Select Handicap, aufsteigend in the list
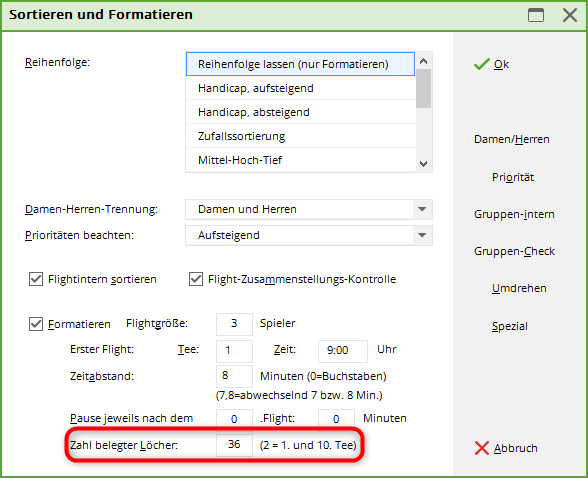Viewport: 588px width, 478px height. point(301,88)
